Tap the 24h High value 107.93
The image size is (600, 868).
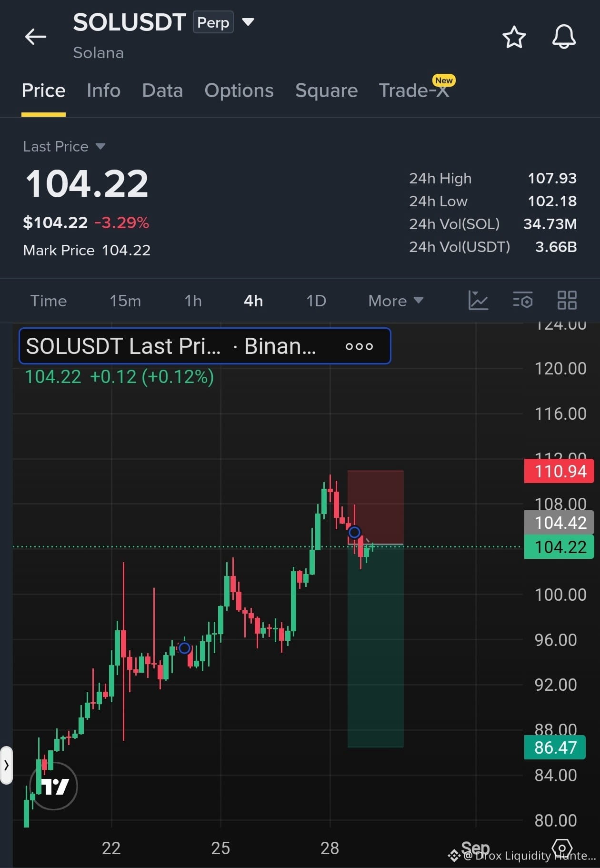click(552, 178)
